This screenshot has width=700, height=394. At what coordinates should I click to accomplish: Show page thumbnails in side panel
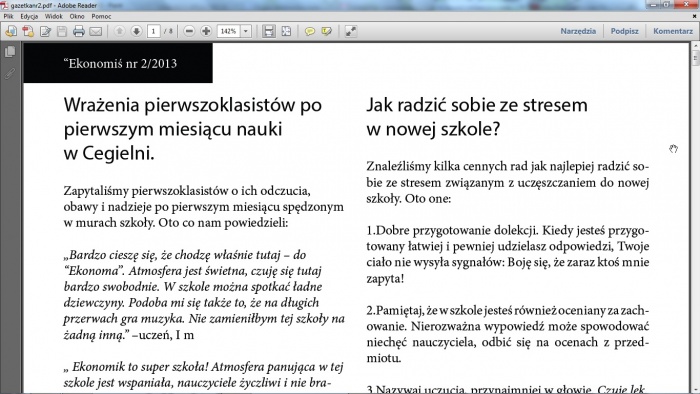pos(10,52)
